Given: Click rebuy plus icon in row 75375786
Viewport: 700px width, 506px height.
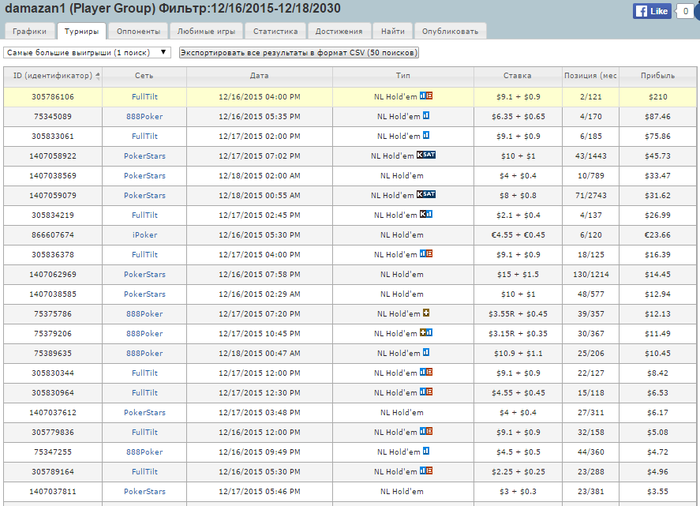Looking at the screenshot, I should click(426, 313).
